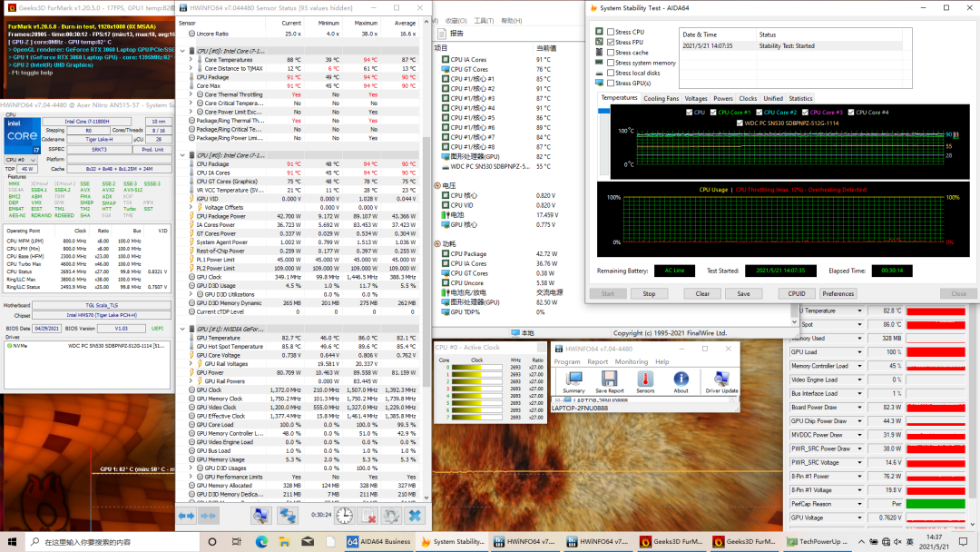The image size is (980, 552).
Task: Open the Monitoring menu in HWiNFO64
Action: click(x=631, y=361)
